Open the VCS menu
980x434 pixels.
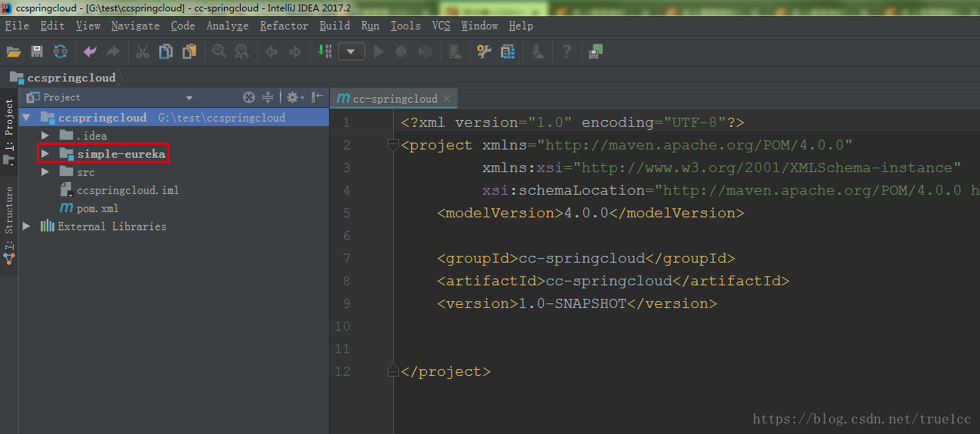[441, 26]
